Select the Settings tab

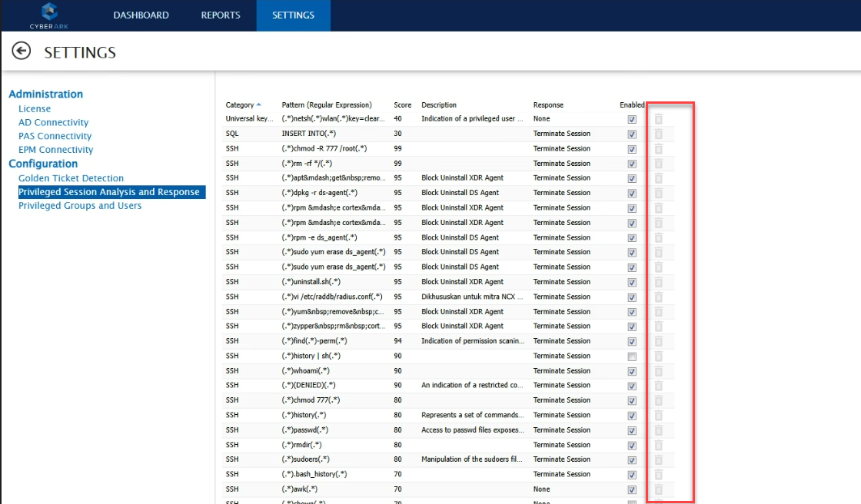pyautogui.click(x=293, y=15)
